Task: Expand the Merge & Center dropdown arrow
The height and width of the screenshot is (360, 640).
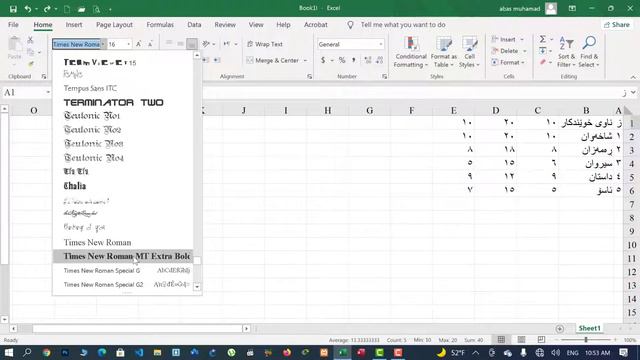Action: pyautogui.click(x=305, y=60)
